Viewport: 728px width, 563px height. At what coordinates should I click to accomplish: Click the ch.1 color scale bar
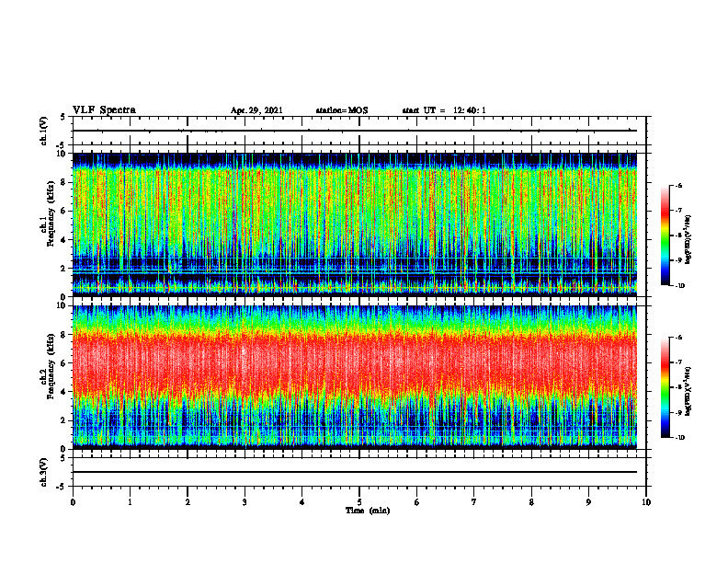tap(665, 236)
